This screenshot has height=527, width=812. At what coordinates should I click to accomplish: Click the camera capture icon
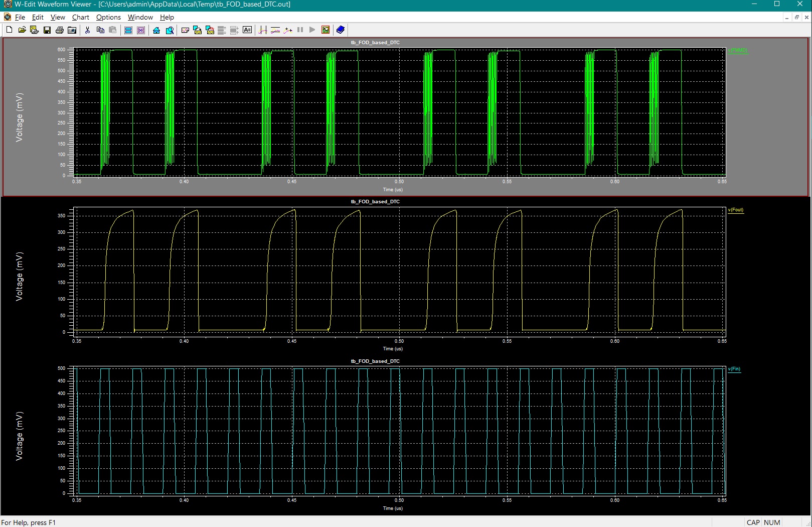pyautogui.click(x=73, y=30)
